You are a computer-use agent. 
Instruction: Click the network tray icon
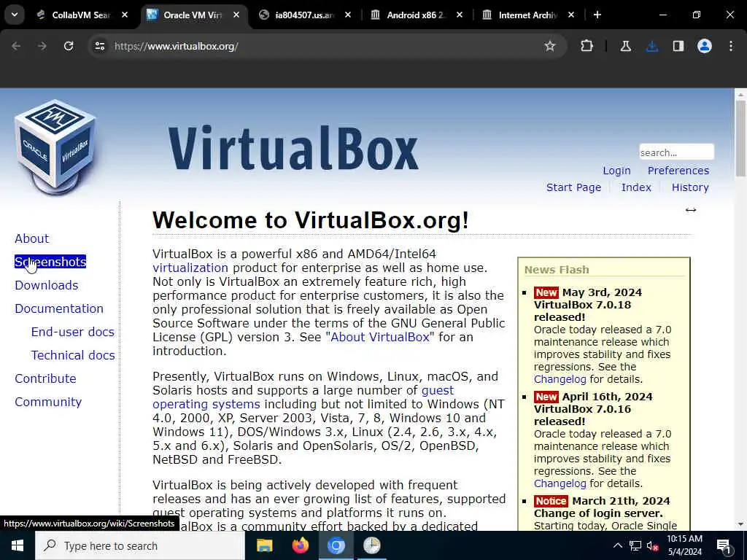635,545
